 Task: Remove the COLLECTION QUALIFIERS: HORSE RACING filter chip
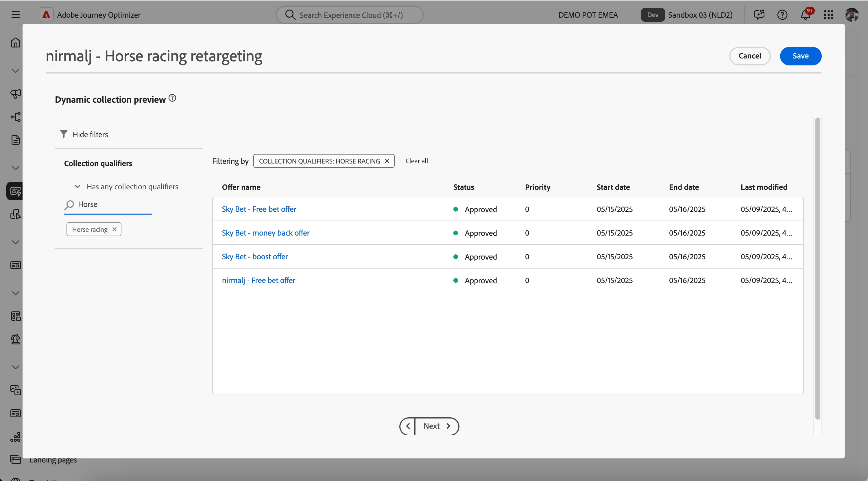pyautogui.click(x=387, y=161)
